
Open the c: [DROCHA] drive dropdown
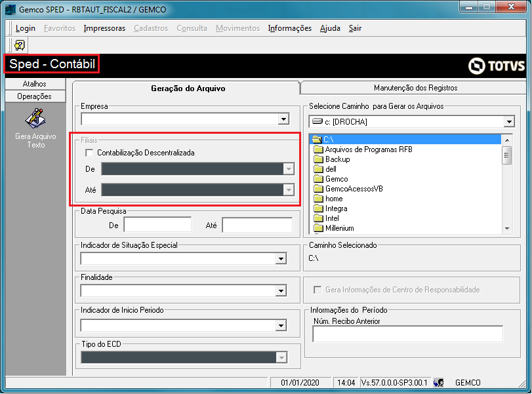(509, 122)
